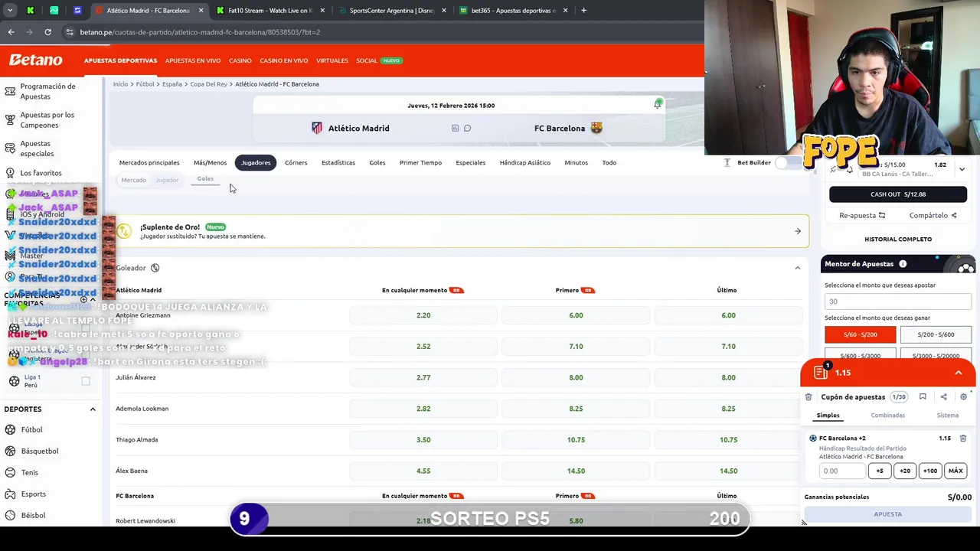Share the coupon with share icon
This screenshot has width=980, height=551.
tap(943, 396)
